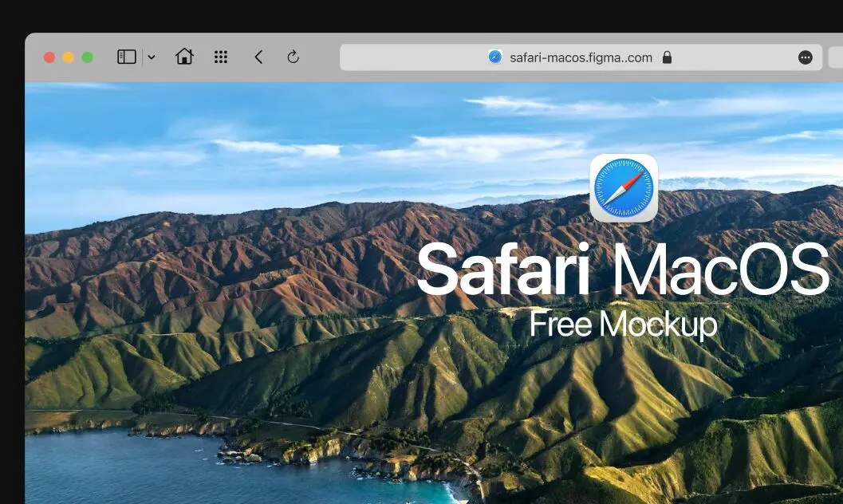Navigate back with the left arrow
The image size is (843, 504).
[x=258, y=57]
